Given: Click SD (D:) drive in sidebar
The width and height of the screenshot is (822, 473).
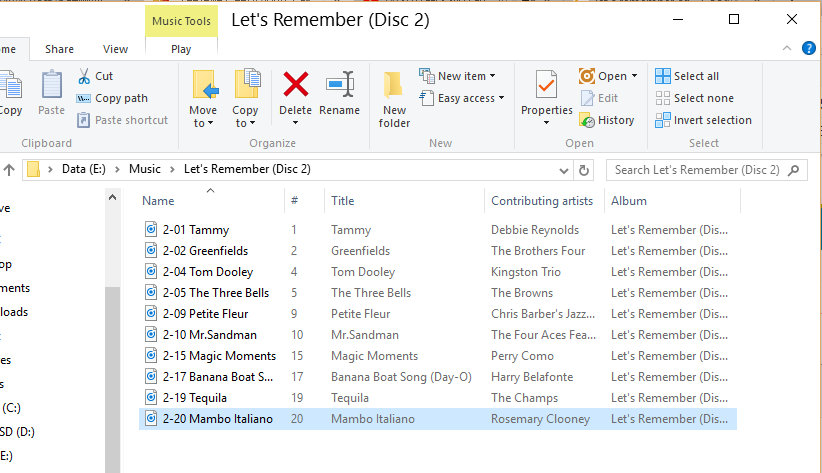Looking at the screenshot, I should (17, 432).
